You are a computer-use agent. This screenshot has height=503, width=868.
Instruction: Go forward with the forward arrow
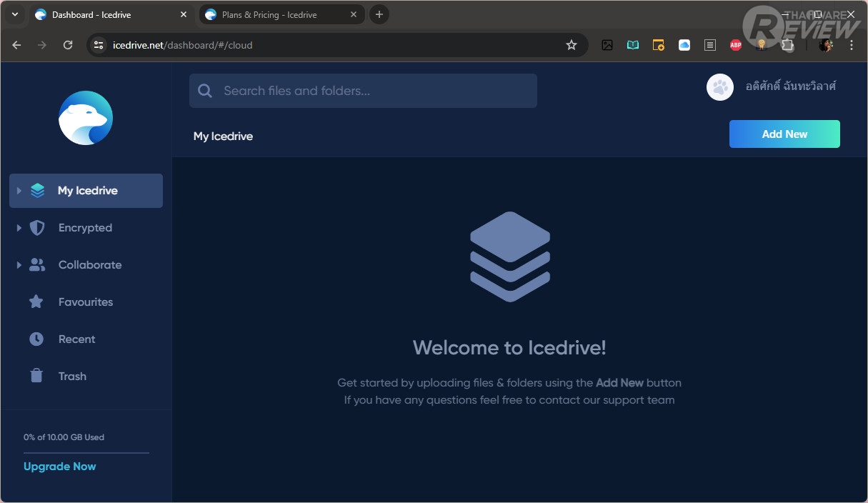[x=42, y=45]
